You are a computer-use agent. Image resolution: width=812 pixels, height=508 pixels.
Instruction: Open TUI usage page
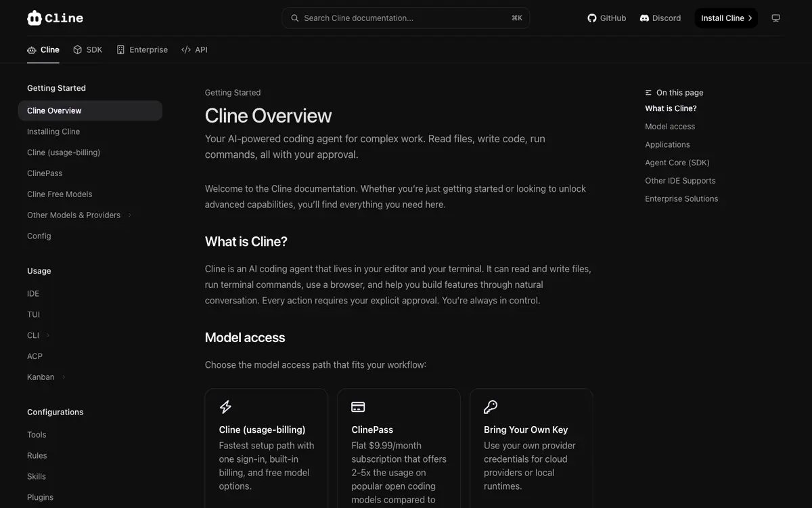34,315
